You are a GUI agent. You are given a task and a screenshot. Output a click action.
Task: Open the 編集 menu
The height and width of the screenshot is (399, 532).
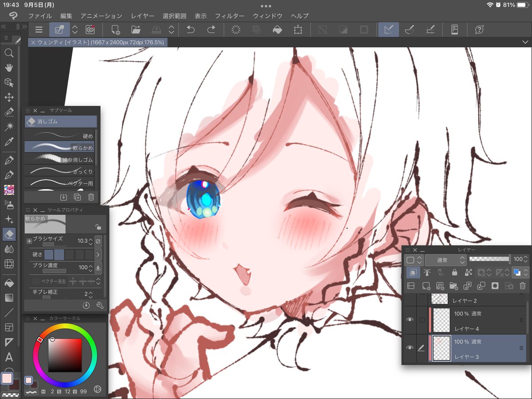pyautogui.click(x=66, y=16)
